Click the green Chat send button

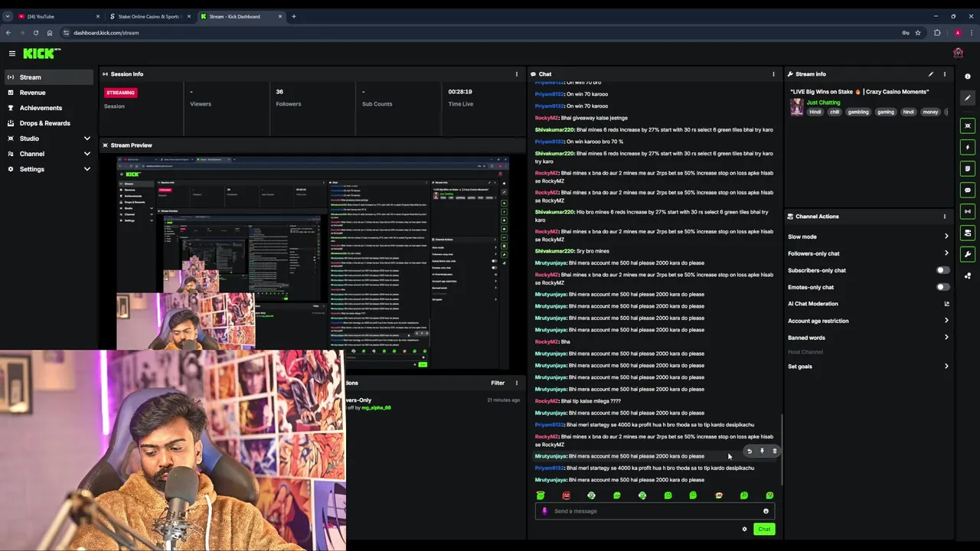[764, 529]
